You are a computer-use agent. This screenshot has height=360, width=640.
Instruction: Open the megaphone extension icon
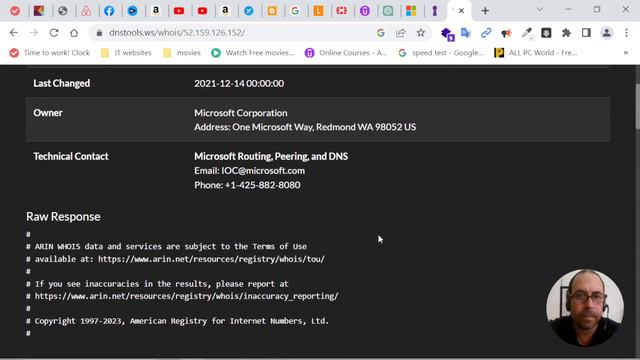tap(506, 33)
